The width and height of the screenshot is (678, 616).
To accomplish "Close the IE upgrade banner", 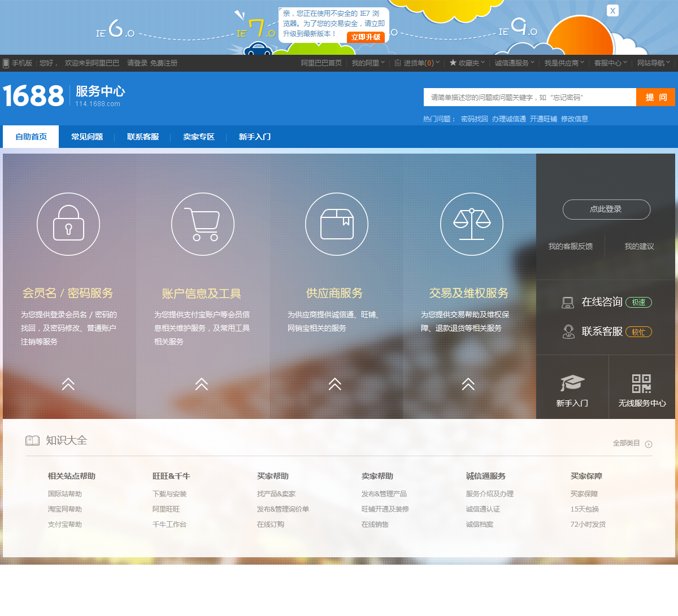I will pyautogui.click(x=612, y=11).
